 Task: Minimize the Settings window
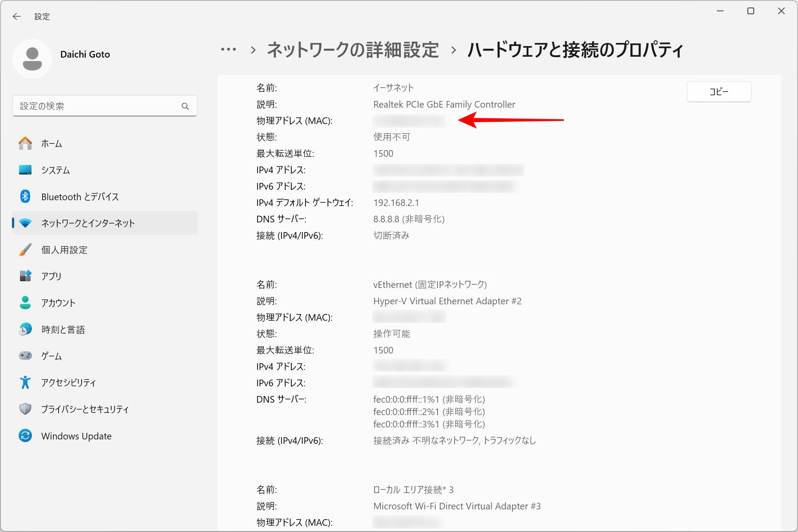(x=720, y=11)
